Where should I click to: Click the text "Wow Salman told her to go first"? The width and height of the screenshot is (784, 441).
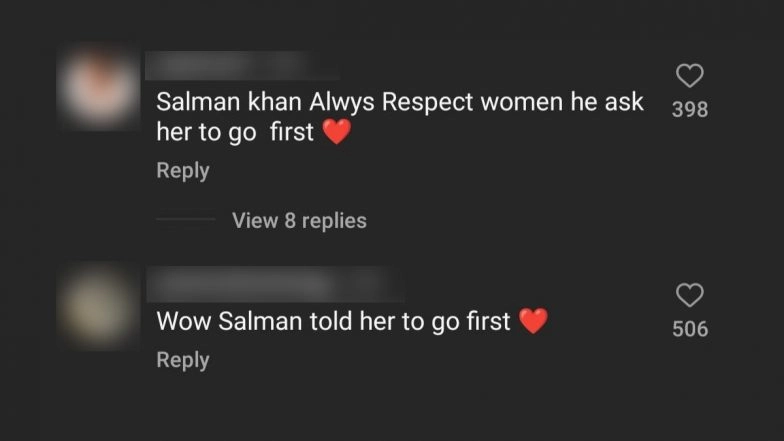[334, 322]
